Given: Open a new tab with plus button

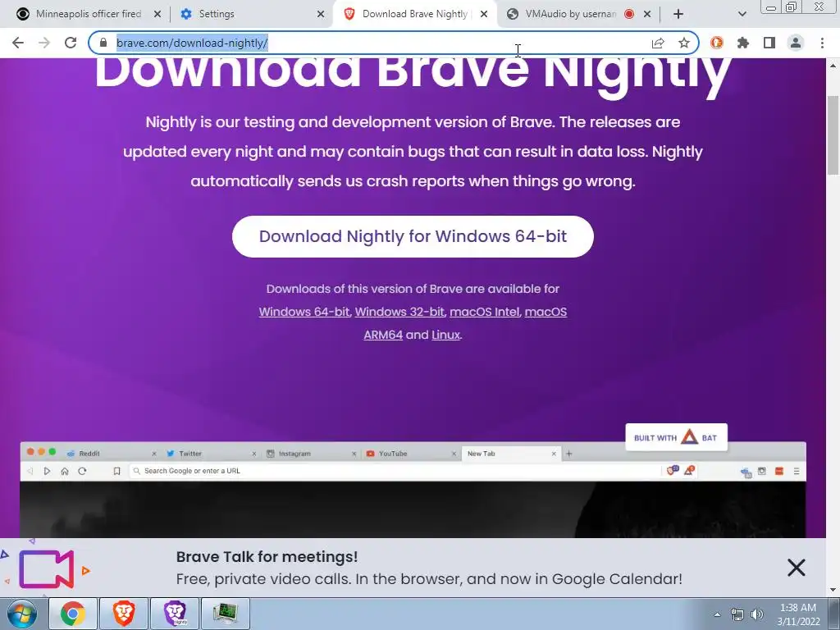Looking at the screenshot, I should pos(678,14).
